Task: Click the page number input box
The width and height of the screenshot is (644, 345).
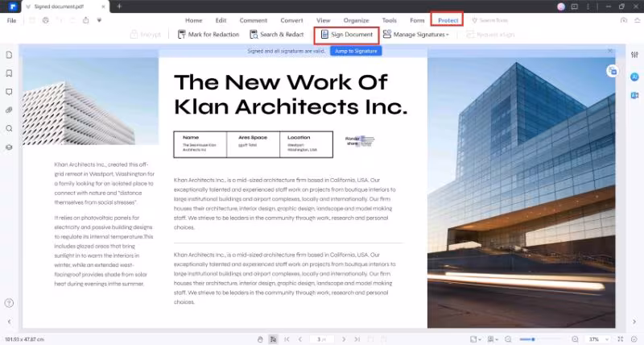Action: [320, 339]
